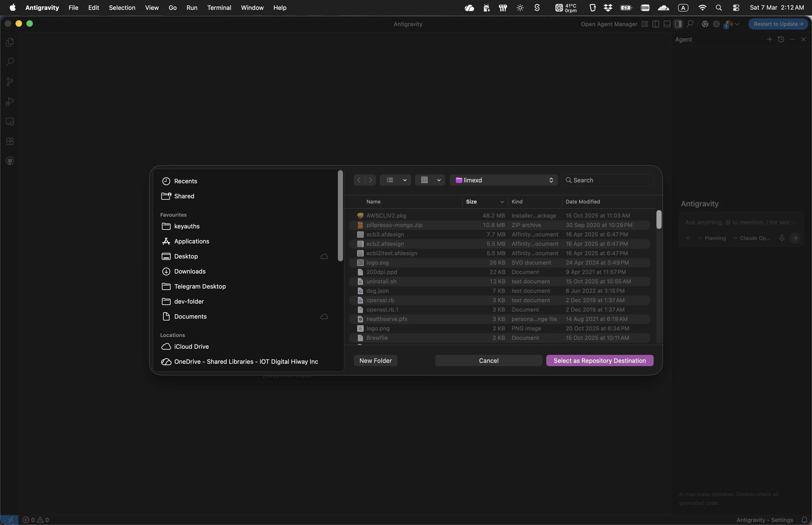Open Agent conversation history
This screenshot has width=812, height=525.
tap(781, 39)
